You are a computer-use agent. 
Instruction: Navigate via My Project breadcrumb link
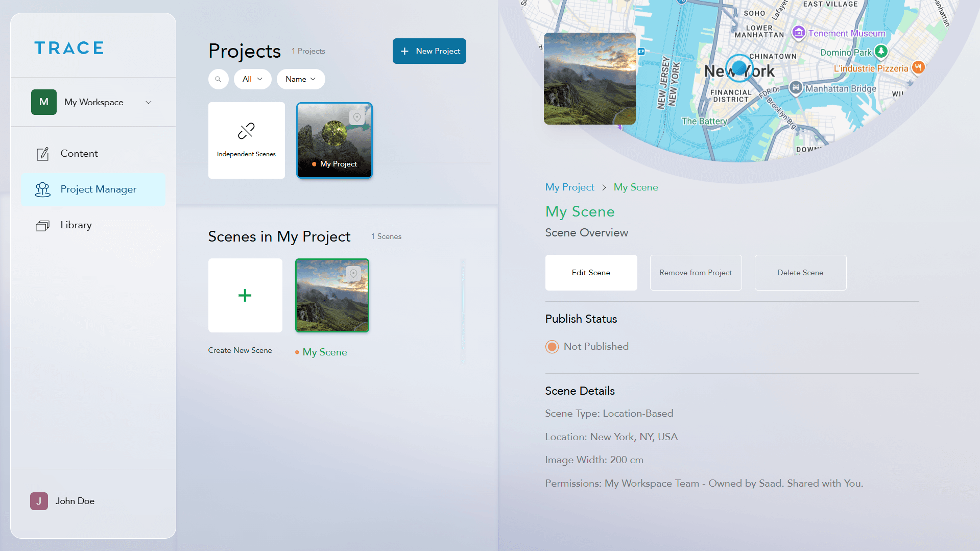point(569,187)
